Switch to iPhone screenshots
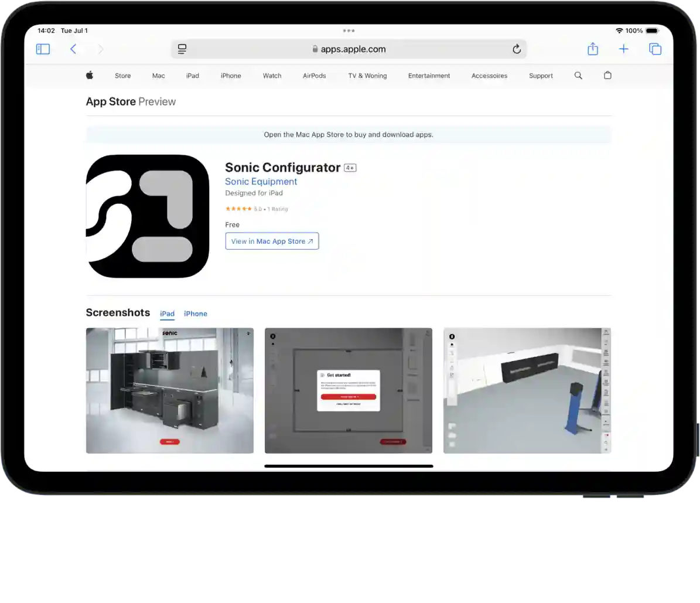The image size is (700, 603). (196, 314)
